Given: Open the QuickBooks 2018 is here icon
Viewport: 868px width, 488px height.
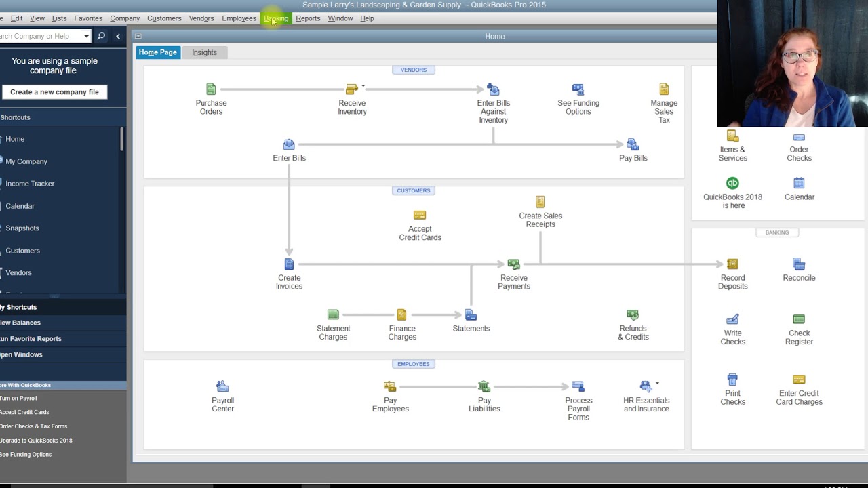Looking at the screenshot, I should click(732, 183).
